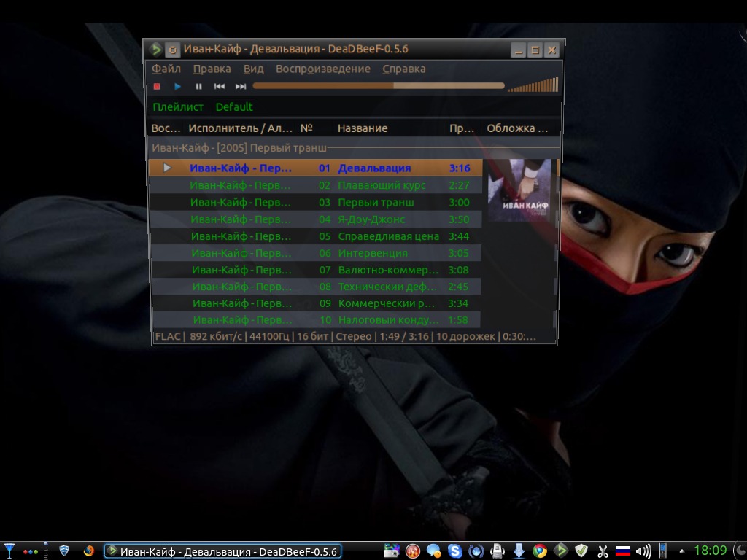Select track 06 Интервенция
This screenshot has width=747, height=560.
click(x=315, y=253)
